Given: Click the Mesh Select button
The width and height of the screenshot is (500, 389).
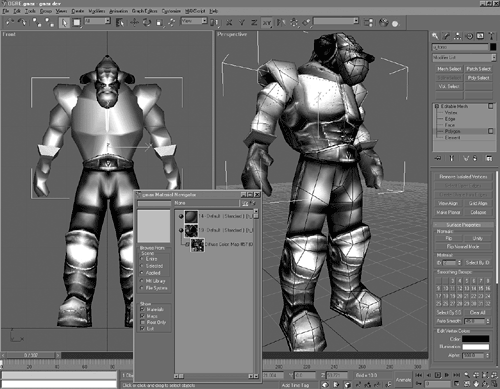Looking at the screenshot, I should [x=449, y=69].
